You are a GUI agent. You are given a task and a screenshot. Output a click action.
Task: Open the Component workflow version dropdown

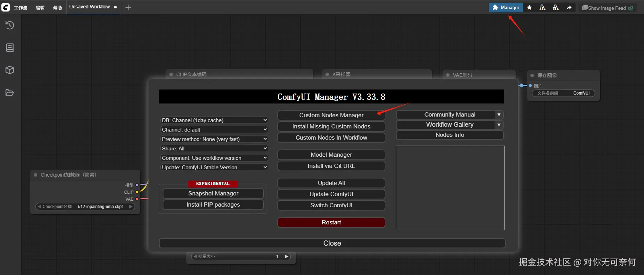214,158
